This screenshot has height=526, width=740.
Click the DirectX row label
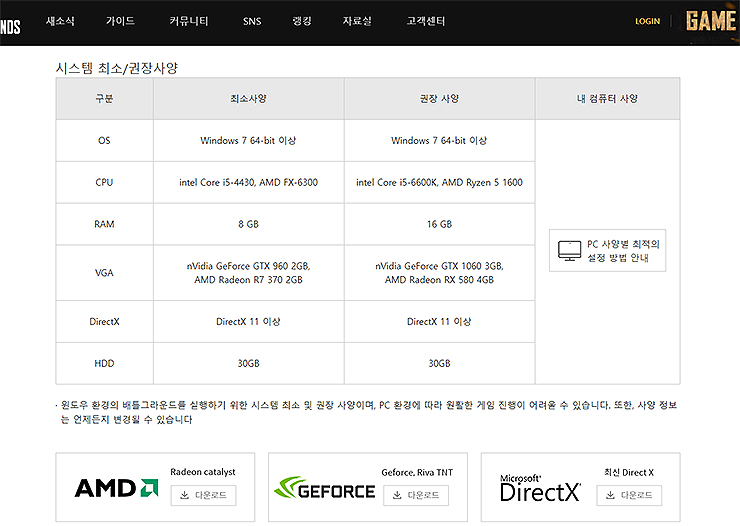pyautogui.click(x=104, y=322)
